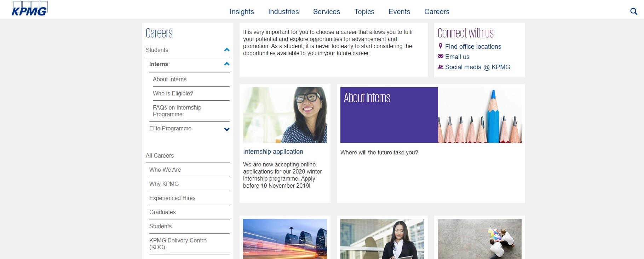Screen dimensions: 644x259
Task: Select Careers in the top navigation
Action: tap(437, 12)
